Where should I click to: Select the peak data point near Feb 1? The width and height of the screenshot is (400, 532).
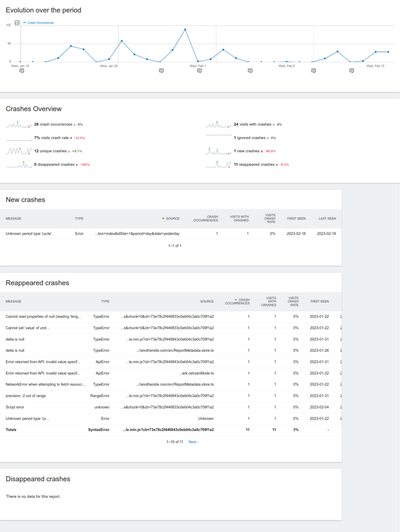[185, 30]
